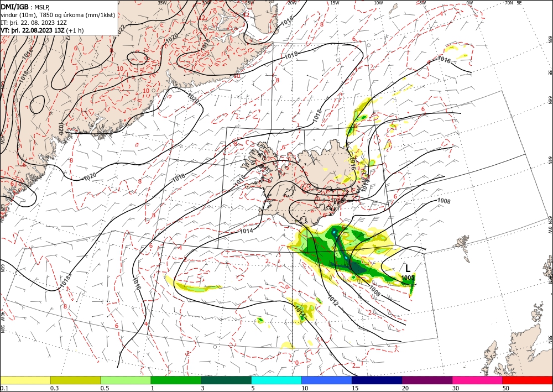This screenshot has width=553, height=392.
Task: Click the 0.5 value on the legend scale
Action: tap(105, 388)
